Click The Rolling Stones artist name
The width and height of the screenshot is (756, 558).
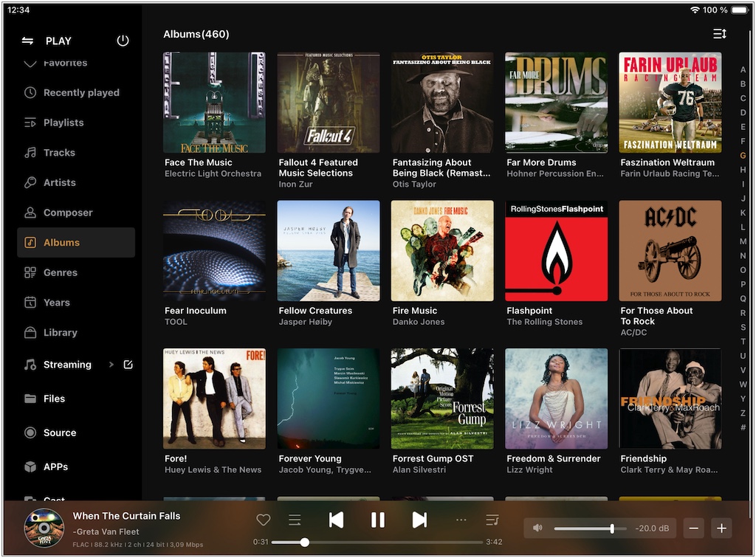tap(545, 321)
